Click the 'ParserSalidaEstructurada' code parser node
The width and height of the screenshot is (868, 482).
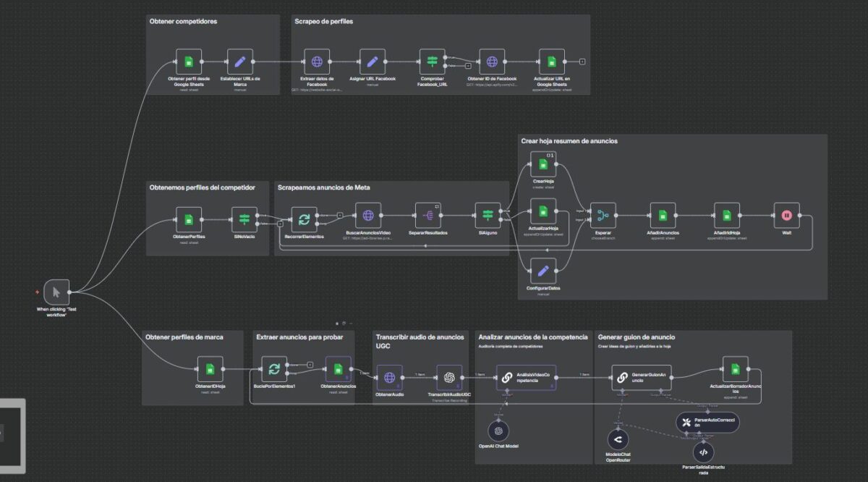pos(703,452)
